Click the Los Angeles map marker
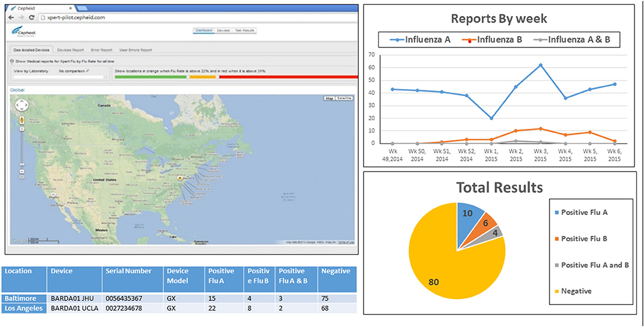 pyautogui.click(x=53, y=195)
